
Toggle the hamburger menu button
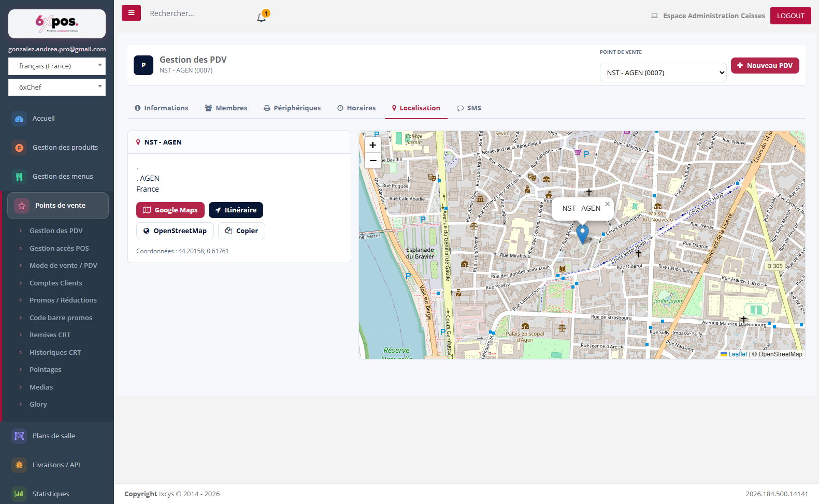(x=131, y=13)
